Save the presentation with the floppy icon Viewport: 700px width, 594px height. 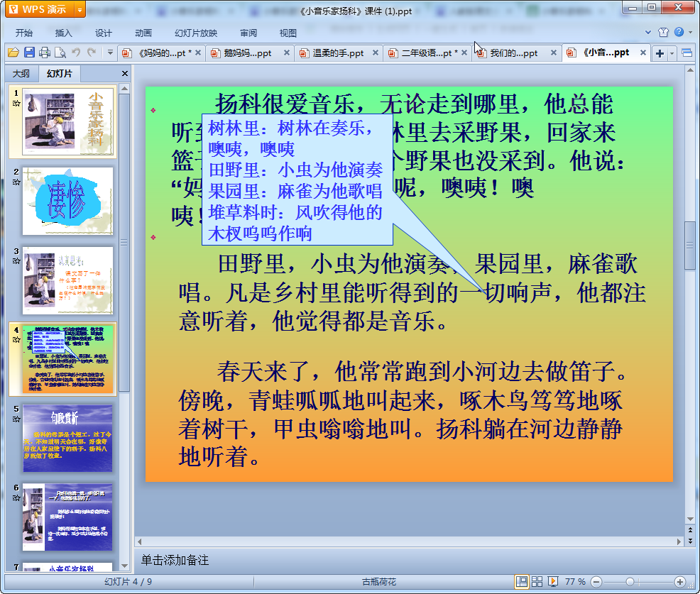30,53
